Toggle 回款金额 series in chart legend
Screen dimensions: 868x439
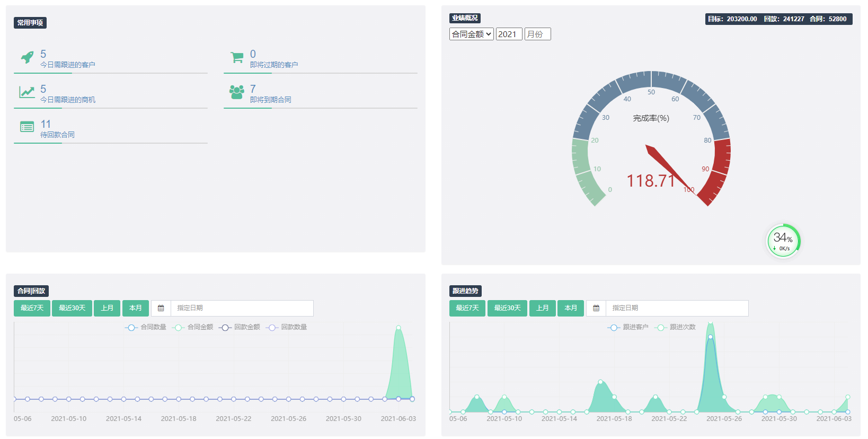pos(240,327)
